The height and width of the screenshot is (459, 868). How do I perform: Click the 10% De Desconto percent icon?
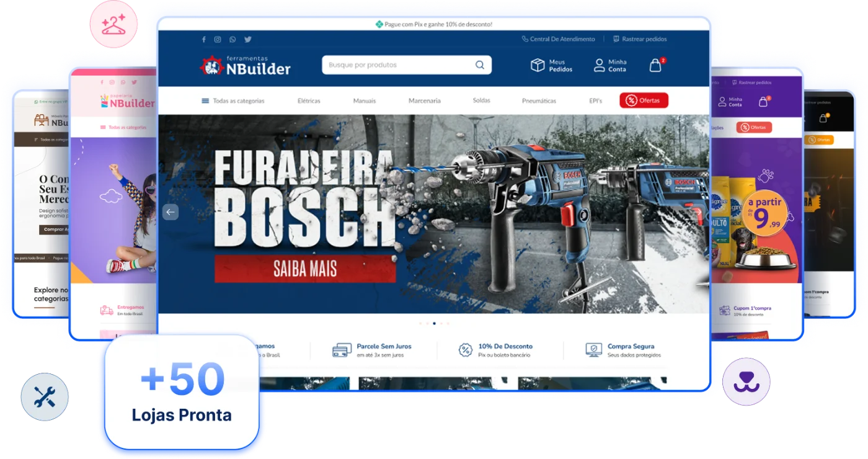pos(466,350)
